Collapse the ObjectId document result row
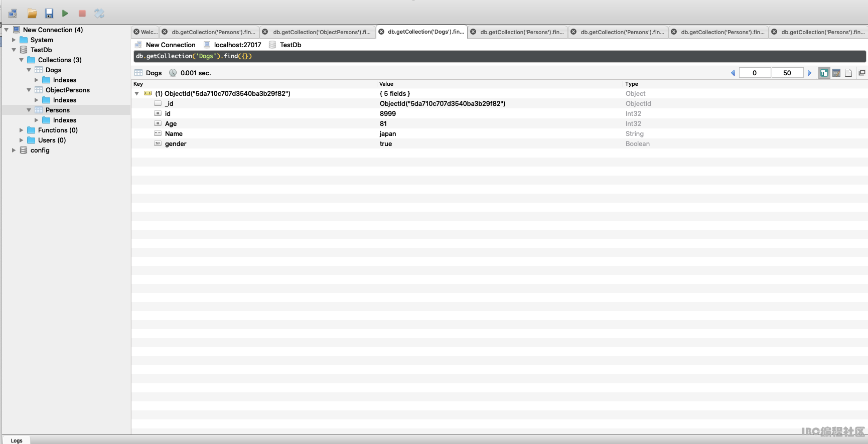868x444 pixels. coord(136,93)
